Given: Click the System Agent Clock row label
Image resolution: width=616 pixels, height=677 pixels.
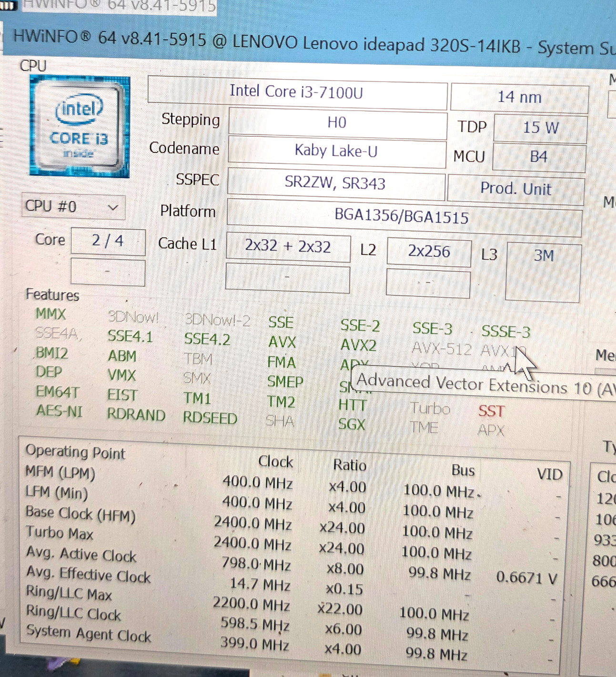Looking at the screenshot, I should tap(89, 633).
